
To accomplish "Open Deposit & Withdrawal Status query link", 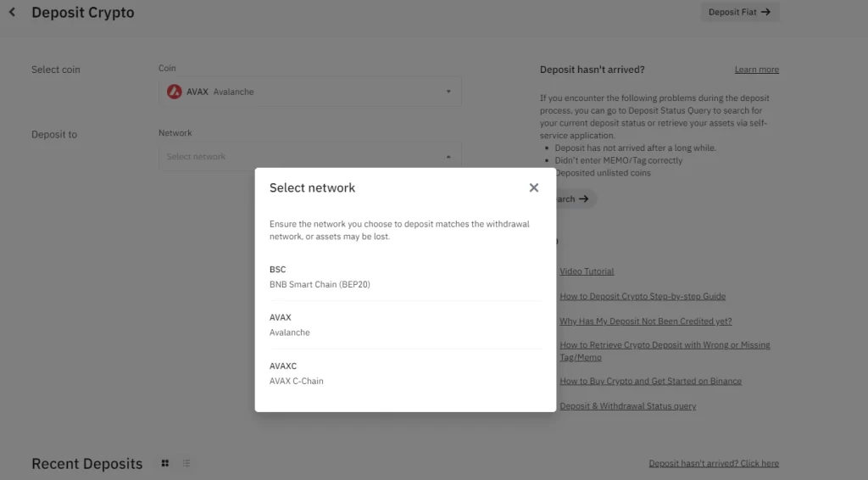I will tap(628, 406).
